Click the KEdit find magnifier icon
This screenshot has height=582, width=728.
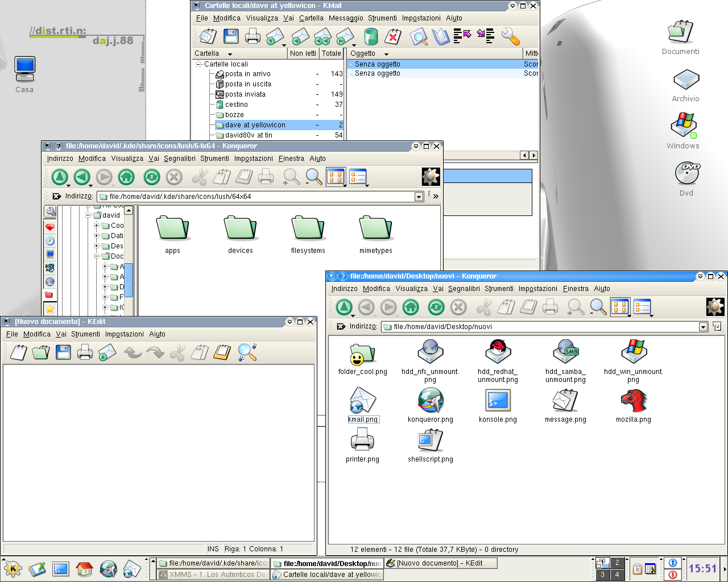(x=247, y=352)
